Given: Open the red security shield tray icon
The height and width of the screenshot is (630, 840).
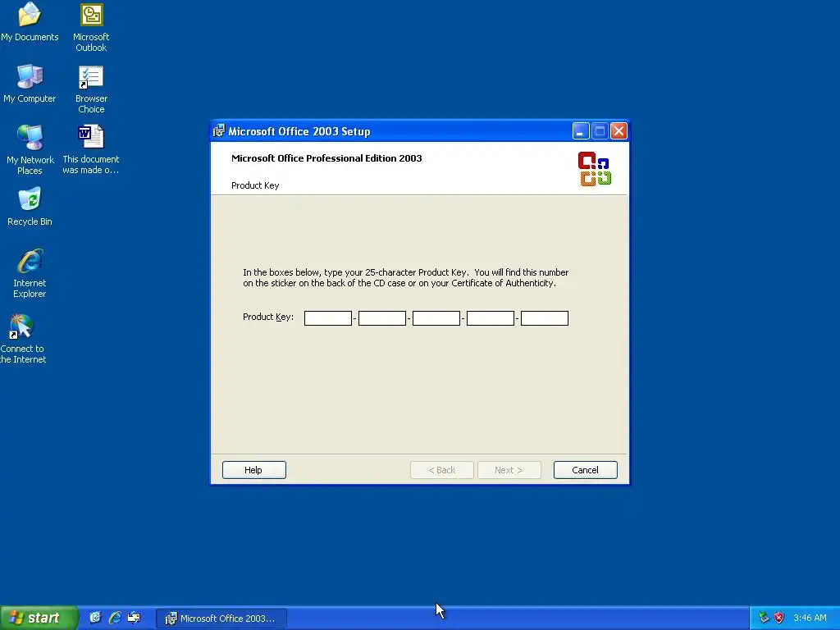Looking at the screenshot, I should click(x=779, y=618).
